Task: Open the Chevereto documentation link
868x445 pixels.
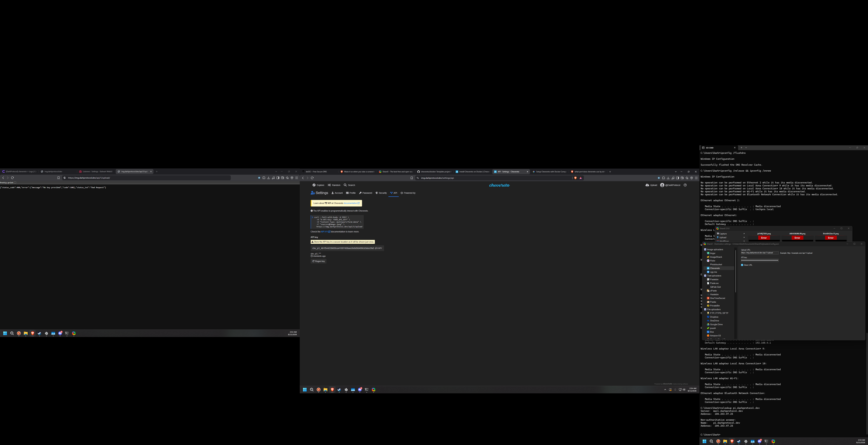Action: coord(351,203)
